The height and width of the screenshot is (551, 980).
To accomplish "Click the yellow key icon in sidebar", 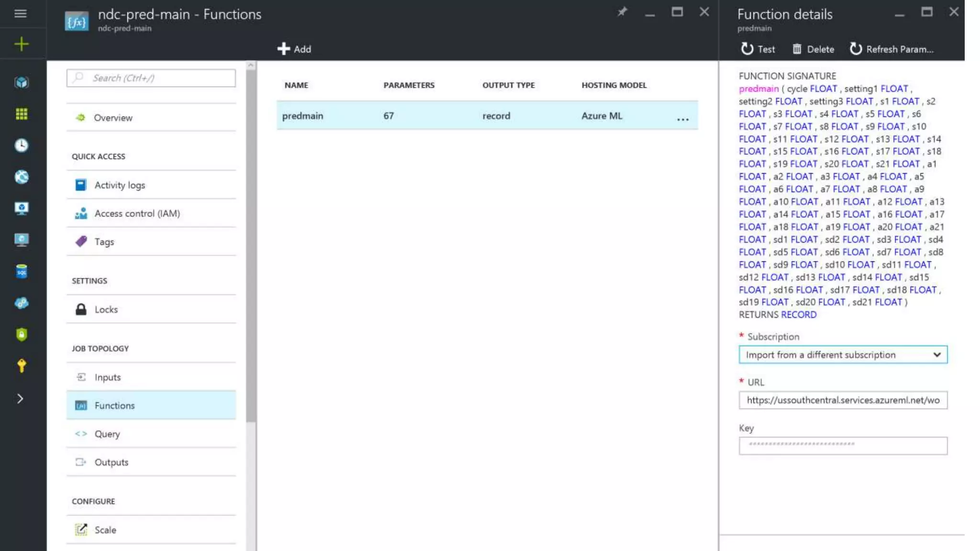I will (22, 366).
